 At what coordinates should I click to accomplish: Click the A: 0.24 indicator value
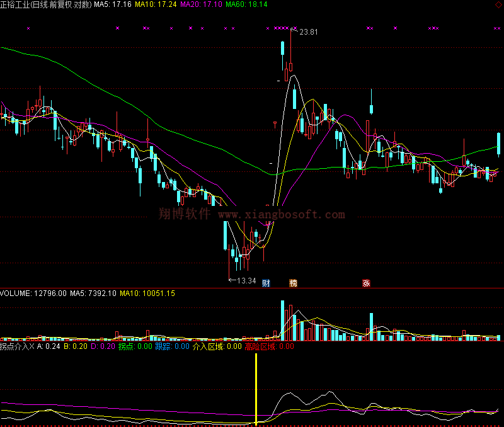49,346
